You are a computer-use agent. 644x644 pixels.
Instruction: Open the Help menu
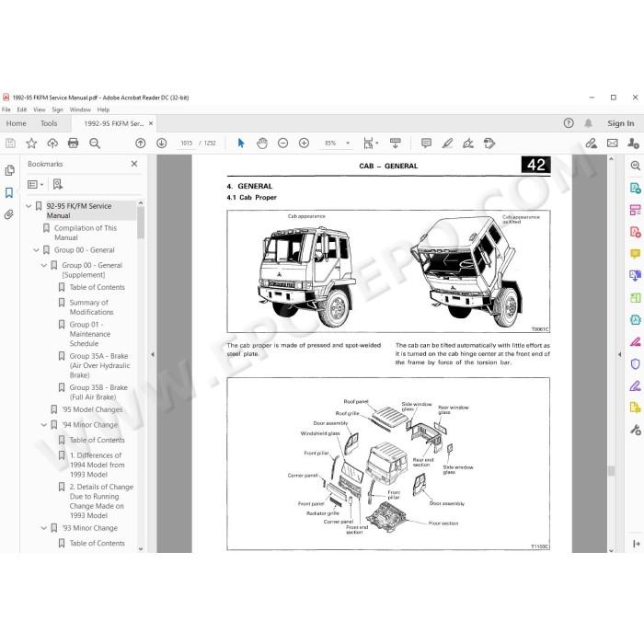pos(103,109)
